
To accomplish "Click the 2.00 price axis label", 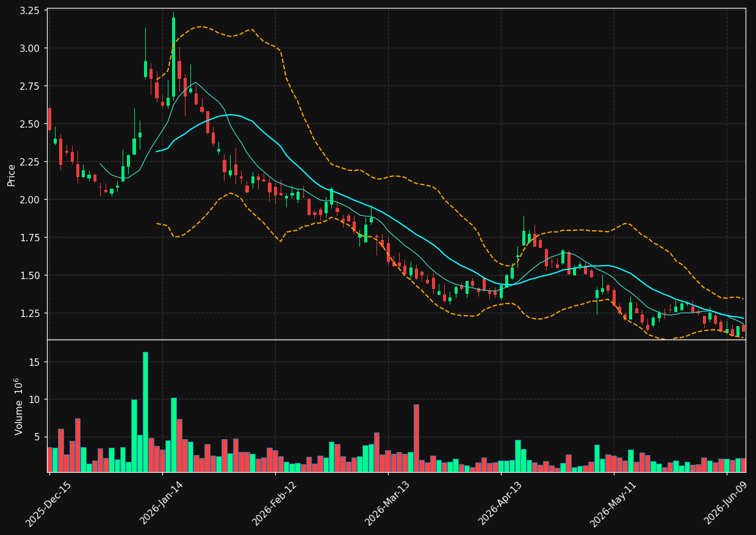I will [31, 200].
